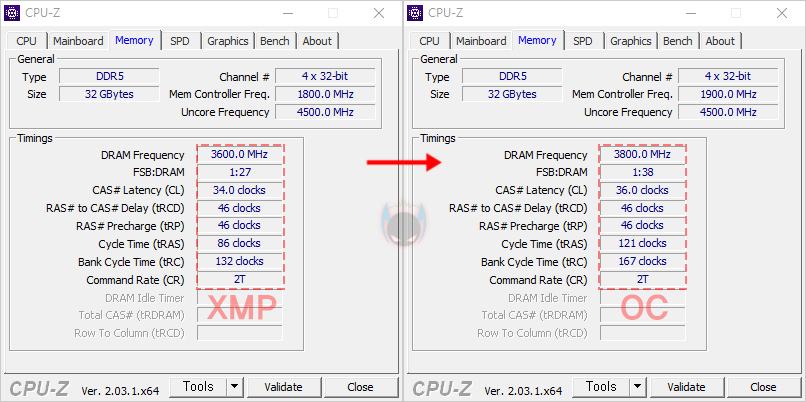Expand Tools dropdown arrow in left CPU-Z window
The height and width of the screenshot is (402, 806).
234,387
